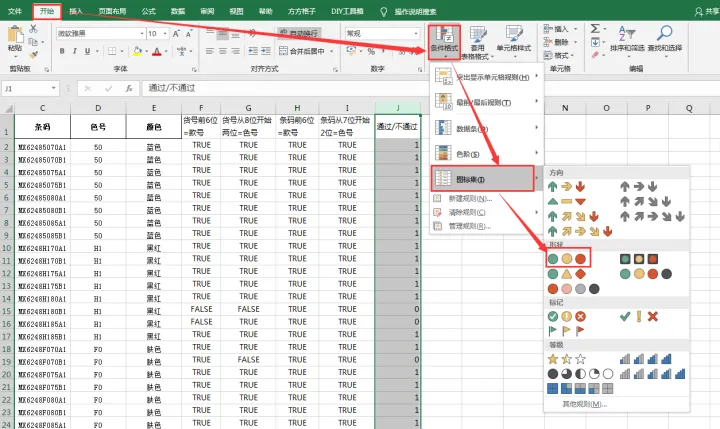
Task: Switch to the 公式 Formulas tab
Action: (x=148, y=11)
